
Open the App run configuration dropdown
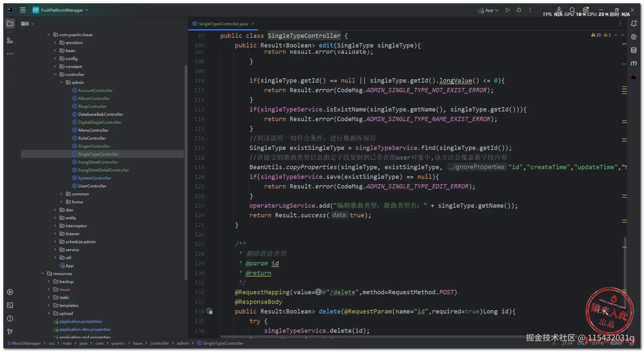[488, 10]
